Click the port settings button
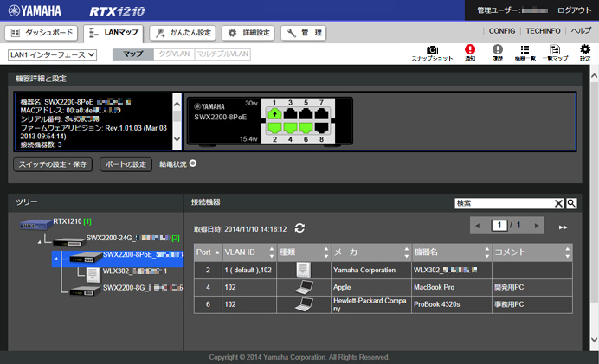This screenshot has height=364, width=599. pos(126,163)
